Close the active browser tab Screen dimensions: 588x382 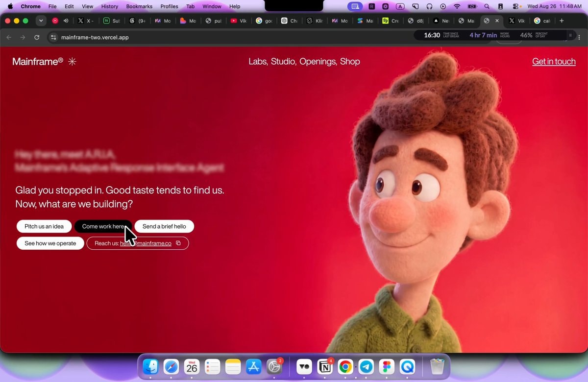pyautogui.click(x=497, y=21)
